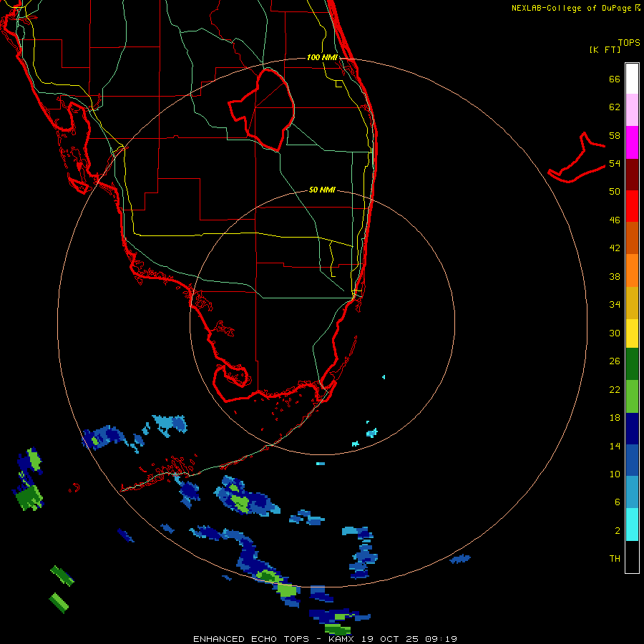The image size is (644, 644).
Task: Click the light blue 14 kft swatch
Action: (x=632, y=492)
